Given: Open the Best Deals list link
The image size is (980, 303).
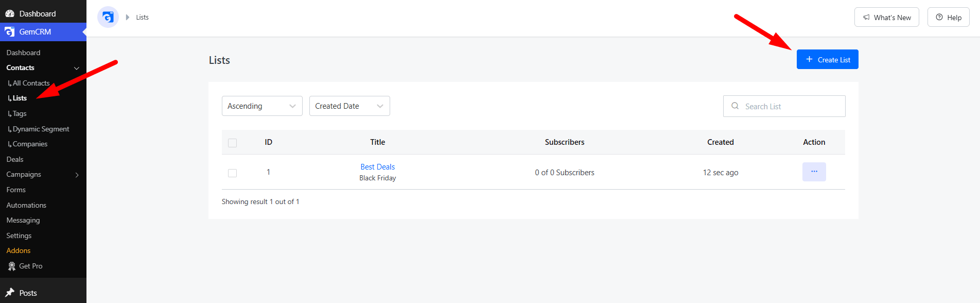Looking at the screenshot, I should (x=377, y=166).
